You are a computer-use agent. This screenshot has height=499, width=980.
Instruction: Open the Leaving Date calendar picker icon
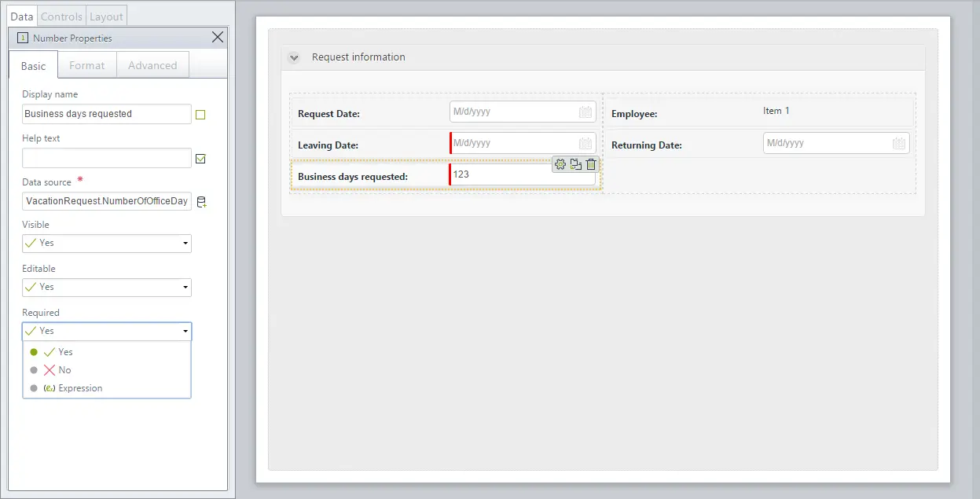[x=585, y=144]
